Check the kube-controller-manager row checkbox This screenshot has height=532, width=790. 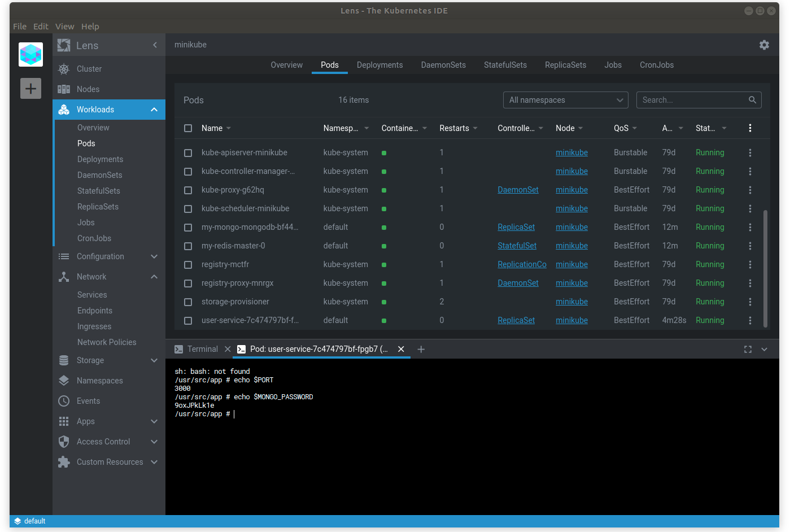(188, 171)
